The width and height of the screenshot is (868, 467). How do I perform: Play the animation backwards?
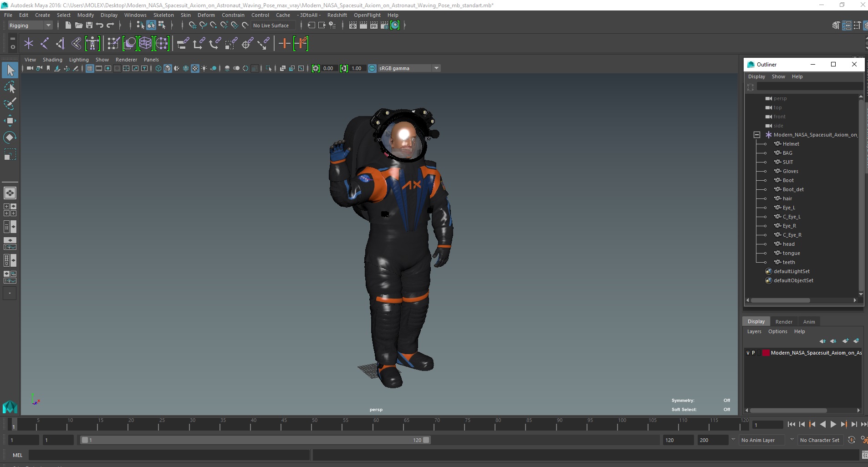click(822, 424)
